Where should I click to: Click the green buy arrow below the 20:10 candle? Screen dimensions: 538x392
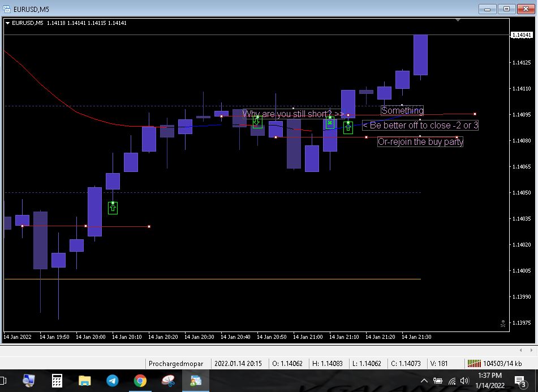click(x=113, y=208)
